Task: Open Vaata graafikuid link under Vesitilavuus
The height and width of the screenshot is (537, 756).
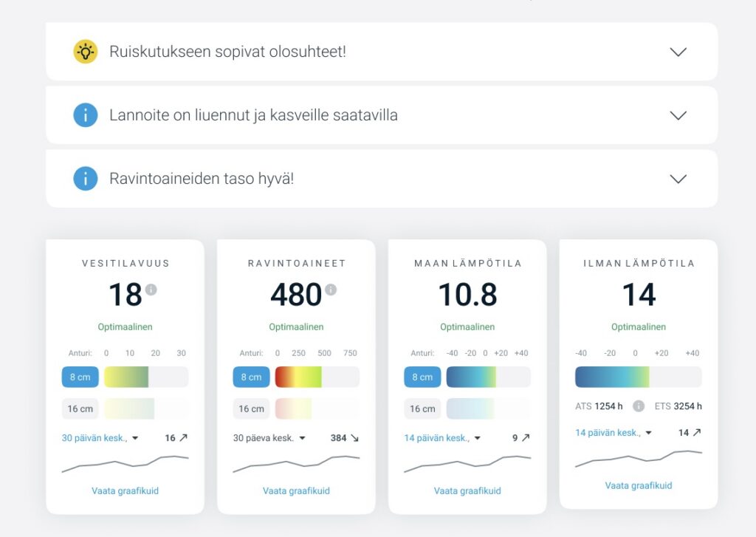Action: point(125,490)
